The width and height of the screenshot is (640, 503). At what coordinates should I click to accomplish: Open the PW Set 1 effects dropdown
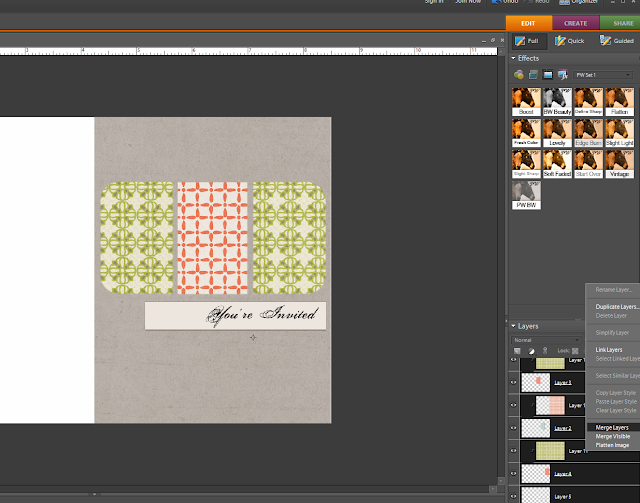[603, 75]
